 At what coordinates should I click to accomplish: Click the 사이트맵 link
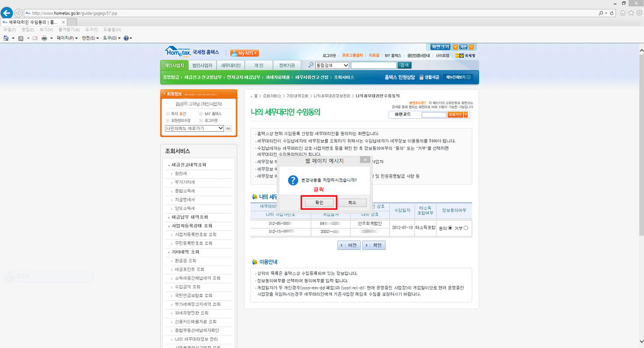(442, 55)
